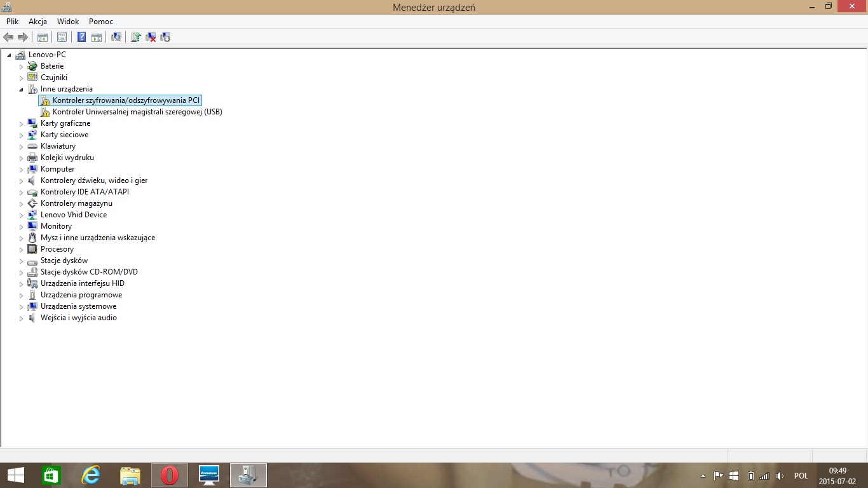Click the Uninstall device icon with red X
Image resolution: width=868 pixels, height=488 pixels.
click(x=151, y=37)
